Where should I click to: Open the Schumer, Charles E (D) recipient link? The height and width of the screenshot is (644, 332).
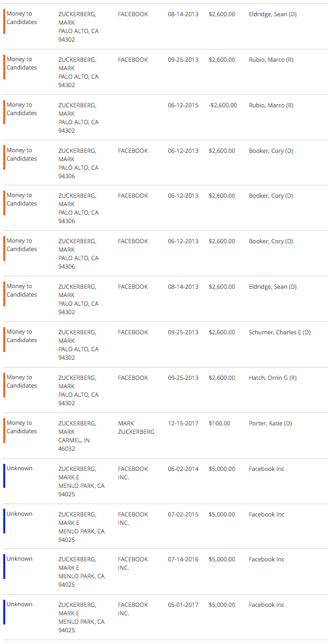pos(279,332)
